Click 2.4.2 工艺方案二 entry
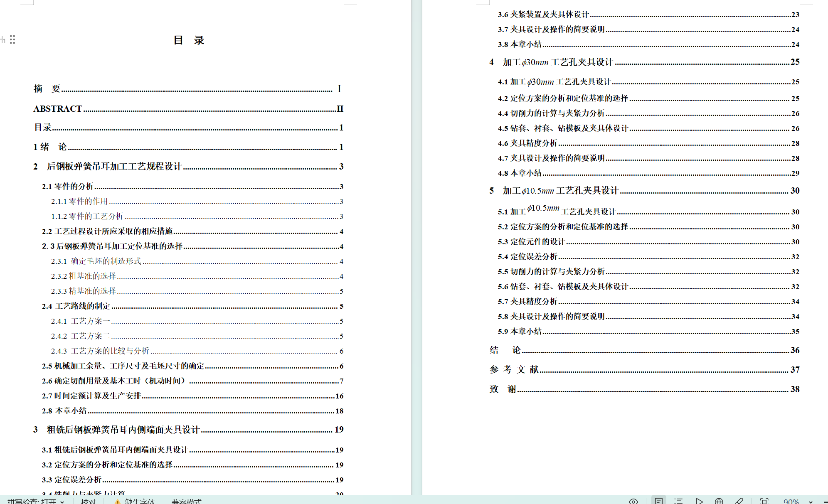This screenshot has height=504, width=828. click(x=197, y=336)
